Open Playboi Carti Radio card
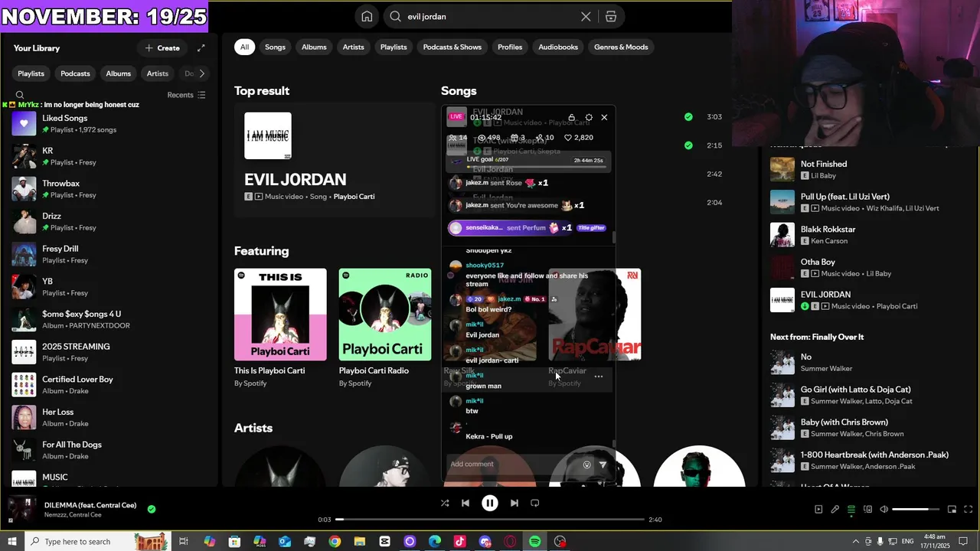This screenshot has height=551, width=980. coord(385,328)
